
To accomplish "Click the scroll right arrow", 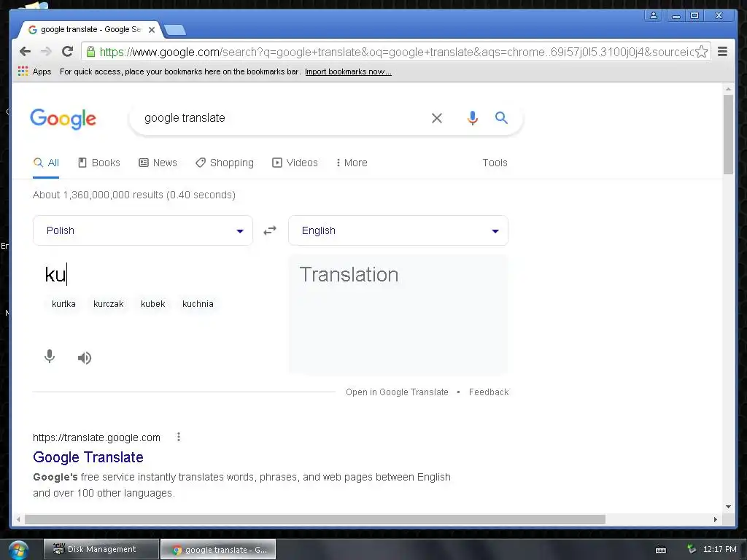I will click(715, 519).
